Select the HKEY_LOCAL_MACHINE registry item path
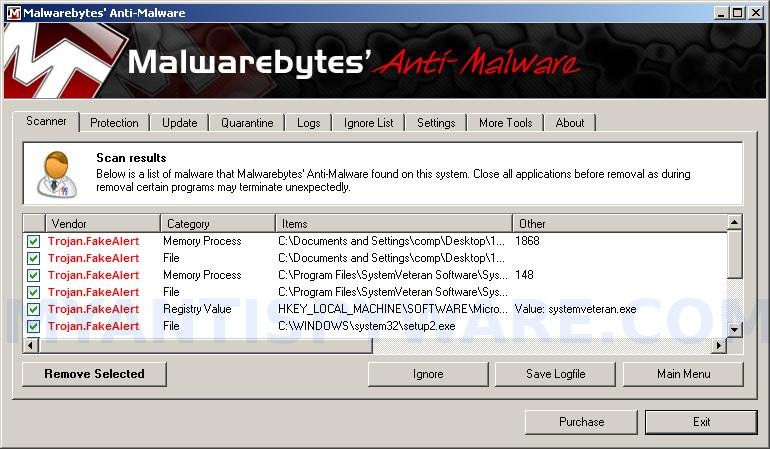 pos(392,309)
